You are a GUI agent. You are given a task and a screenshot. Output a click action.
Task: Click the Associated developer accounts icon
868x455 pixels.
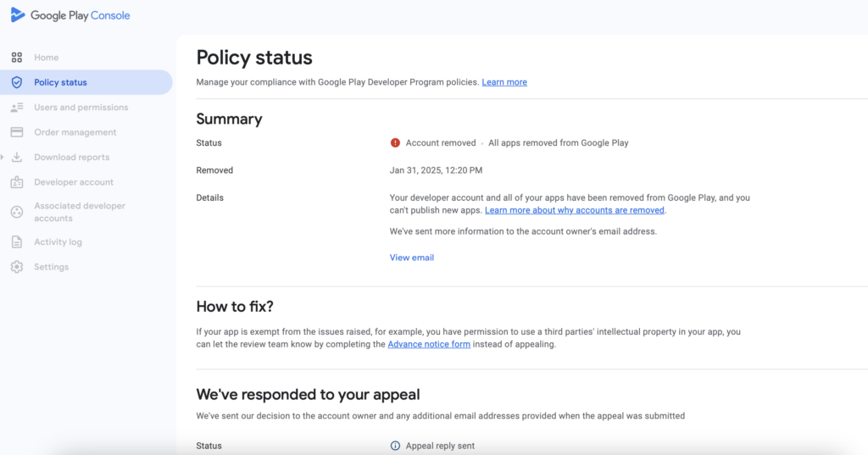pos(17,212)
